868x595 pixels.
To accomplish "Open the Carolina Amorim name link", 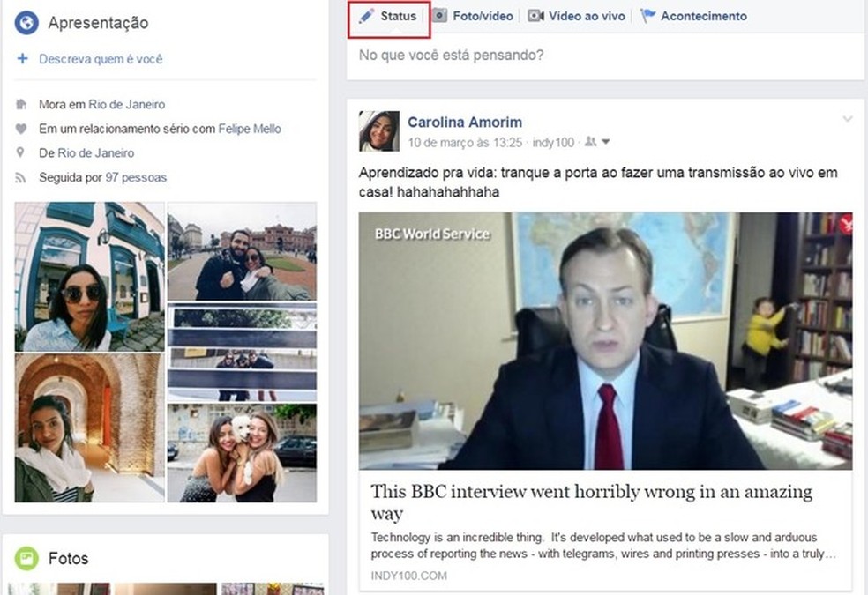I will tap(465, 123).
